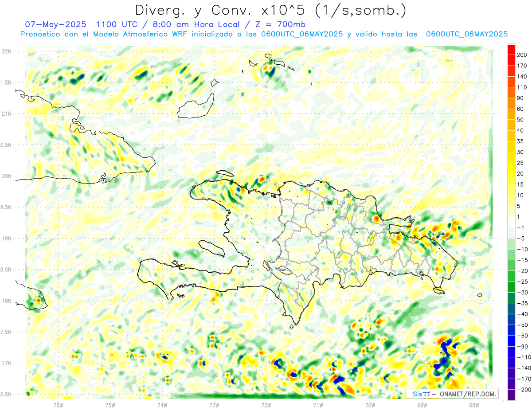Click the "73W" longitude label
Screen dimensions: 532x411
(x=214, y=404)
